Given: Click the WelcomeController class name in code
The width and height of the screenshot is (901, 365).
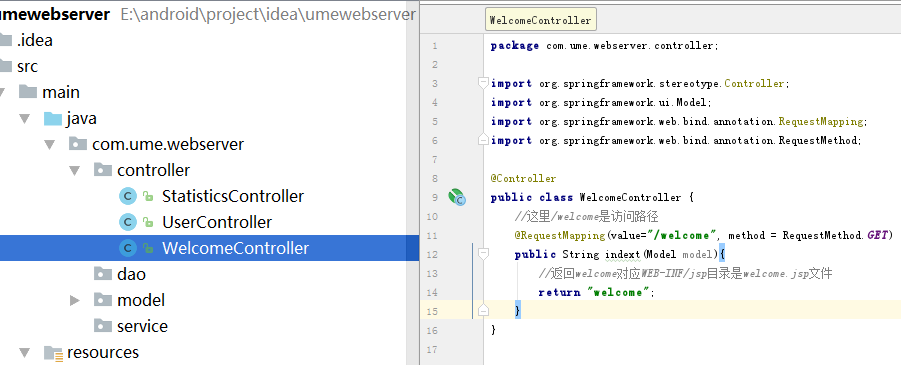Looking at the screenshot, I should pos(630,197).
